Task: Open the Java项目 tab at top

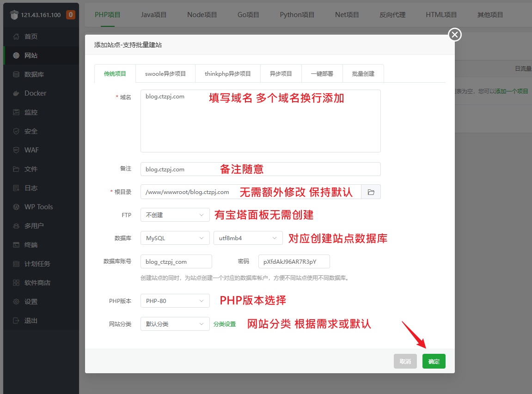Action: (x=153, y=15)
